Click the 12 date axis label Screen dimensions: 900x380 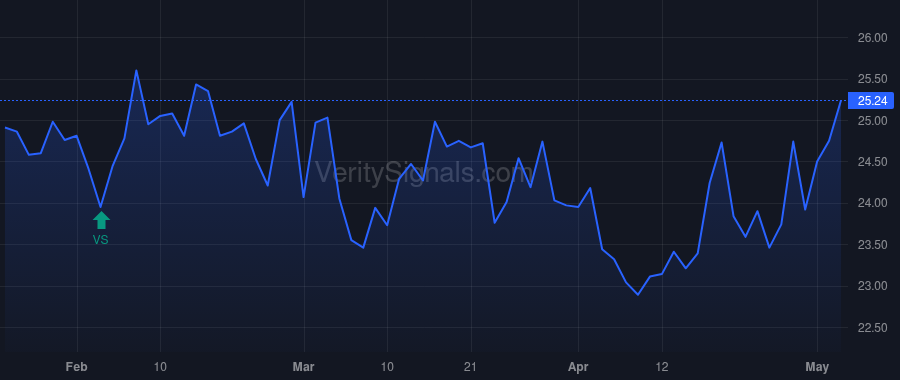pyautogui.click(x=662, y=366)
